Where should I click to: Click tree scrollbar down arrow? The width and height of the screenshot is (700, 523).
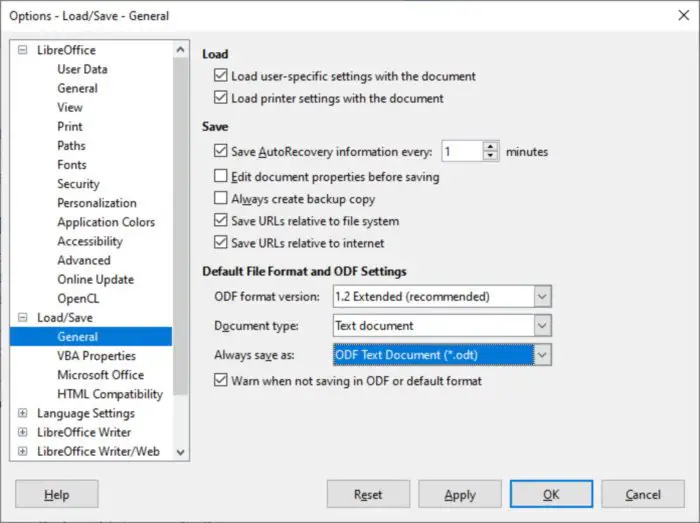coord(180,452)
